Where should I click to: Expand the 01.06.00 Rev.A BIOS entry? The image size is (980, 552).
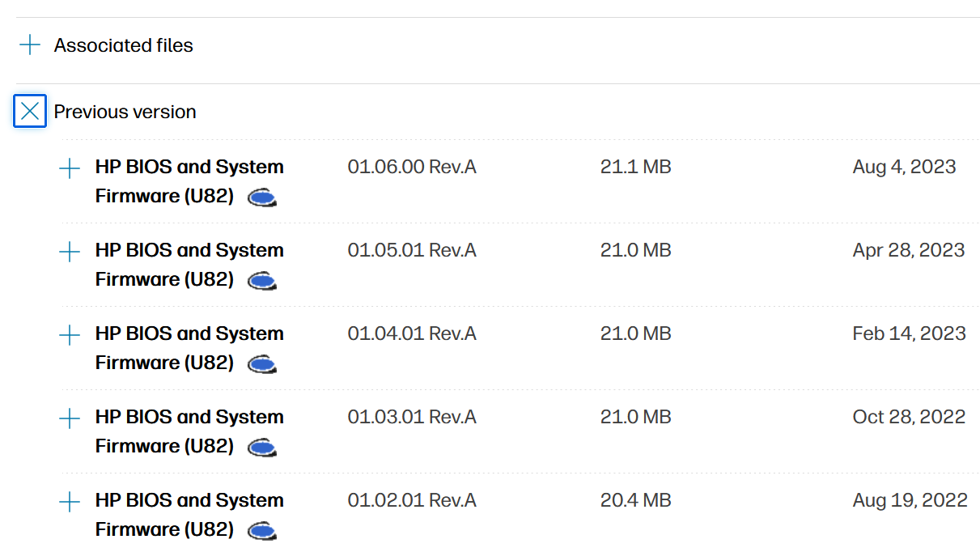[70, 168]
